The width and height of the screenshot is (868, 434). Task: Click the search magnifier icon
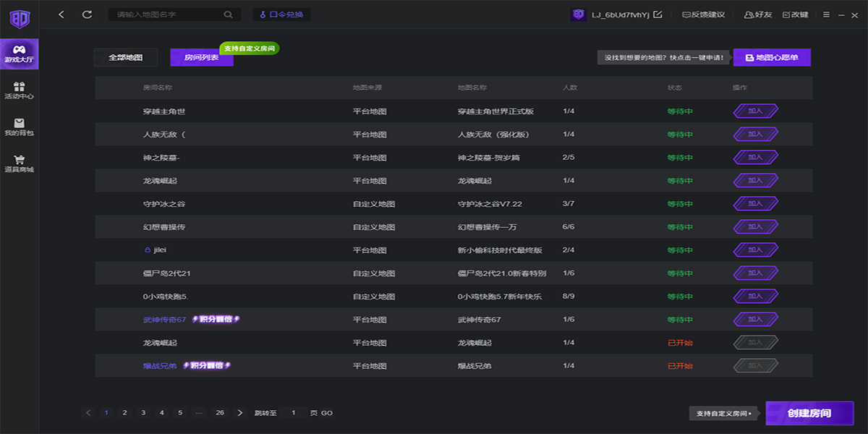click(x=229, y=14)
